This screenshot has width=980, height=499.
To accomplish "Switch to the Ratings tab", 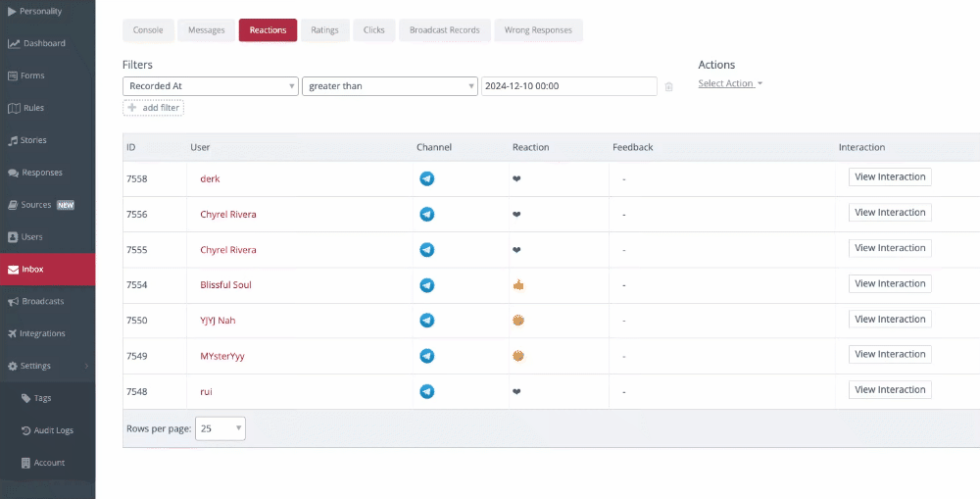I will click(x=324, y=30).
